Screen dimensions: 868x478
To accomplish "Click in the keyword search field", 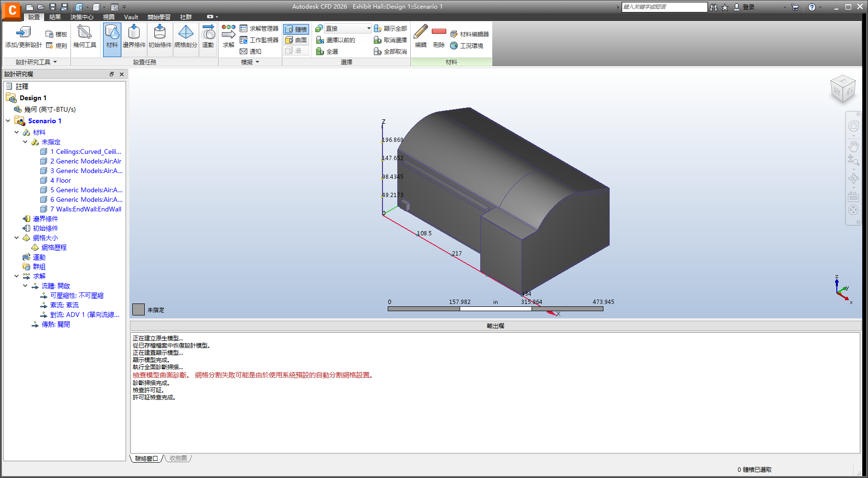I will point(664,7).
